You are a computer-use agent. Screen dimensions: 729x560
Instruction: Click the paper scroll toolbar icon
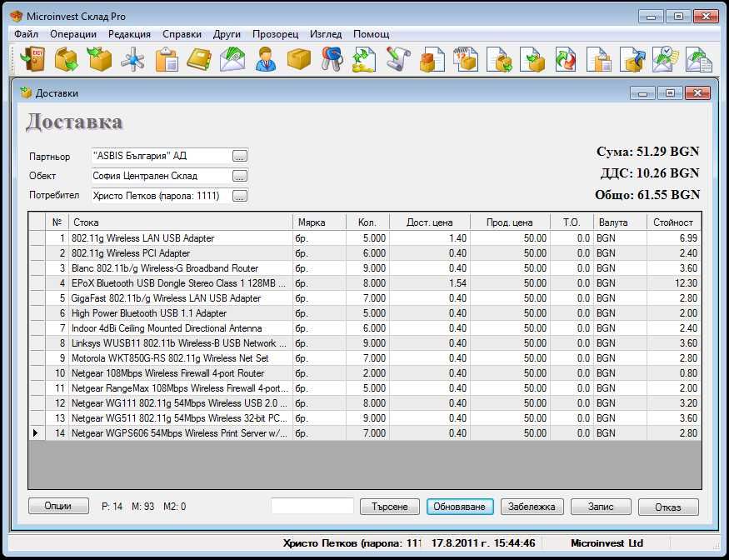tap(397, 59)
